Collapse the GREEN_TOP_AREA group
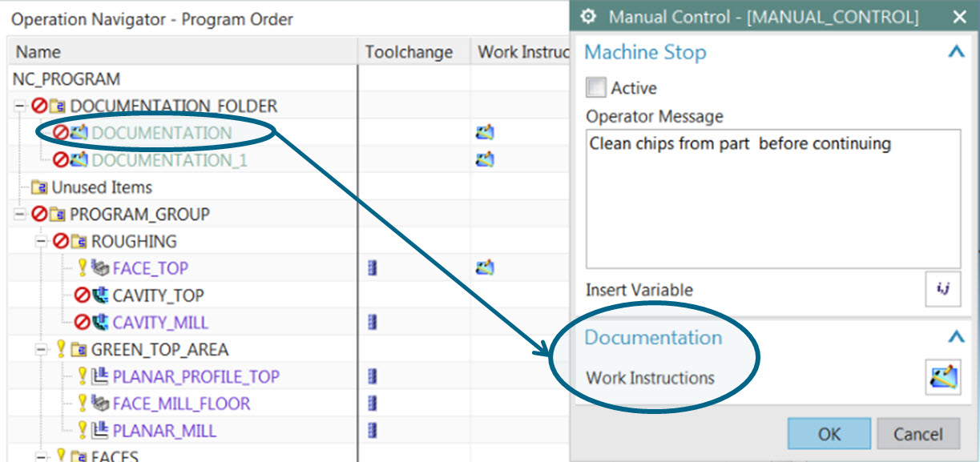The image size is (980, 462). click(40, 349)
